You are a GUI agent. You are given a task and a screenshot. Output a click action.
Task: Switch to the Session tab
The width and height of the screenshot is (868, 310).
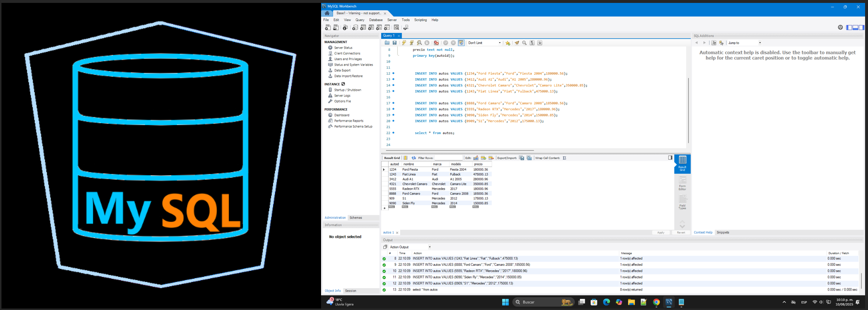click(351, 291)
